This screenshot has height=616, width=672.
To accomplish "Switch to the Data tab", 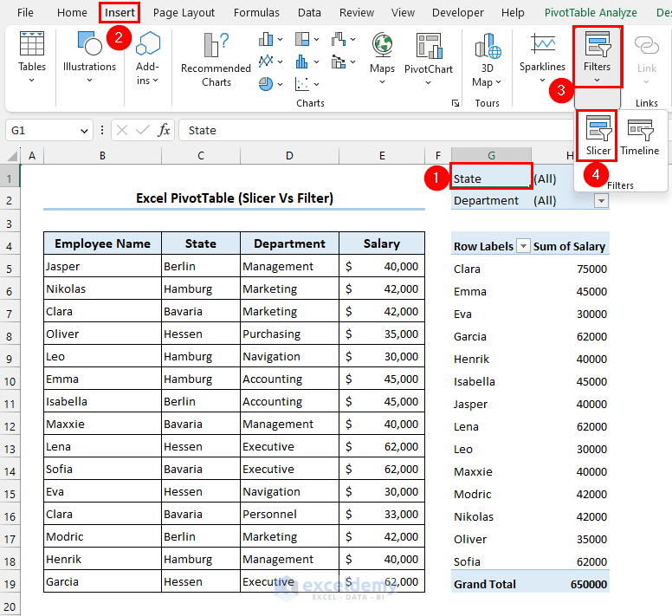I will point(309,13).
